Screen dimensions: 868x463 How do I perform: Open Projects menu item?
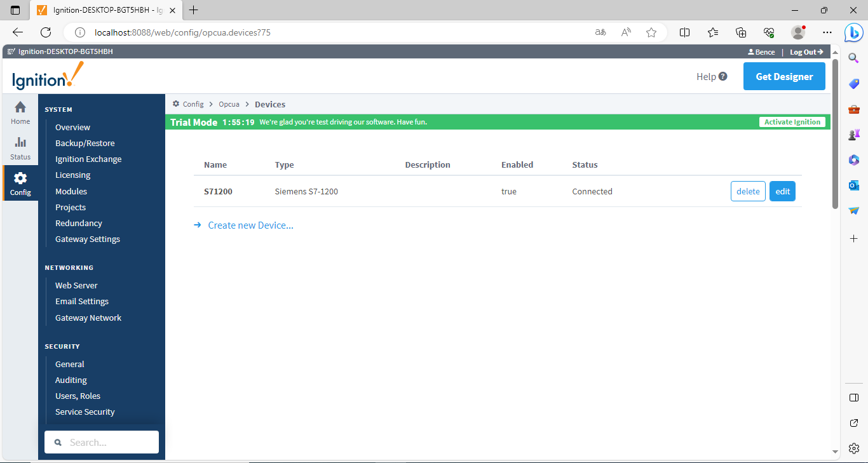pyautogui.click(x=71, y=207)
